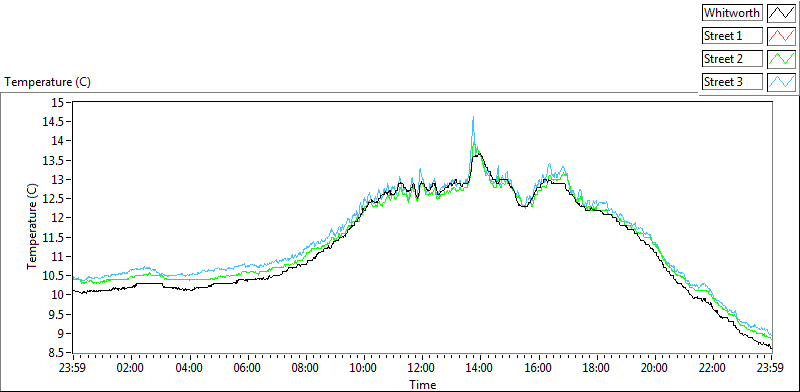This screenshot has height=392, width=800.
Task: Click the Street 1 red plot sample icon
Action: (x=781, y=36)
